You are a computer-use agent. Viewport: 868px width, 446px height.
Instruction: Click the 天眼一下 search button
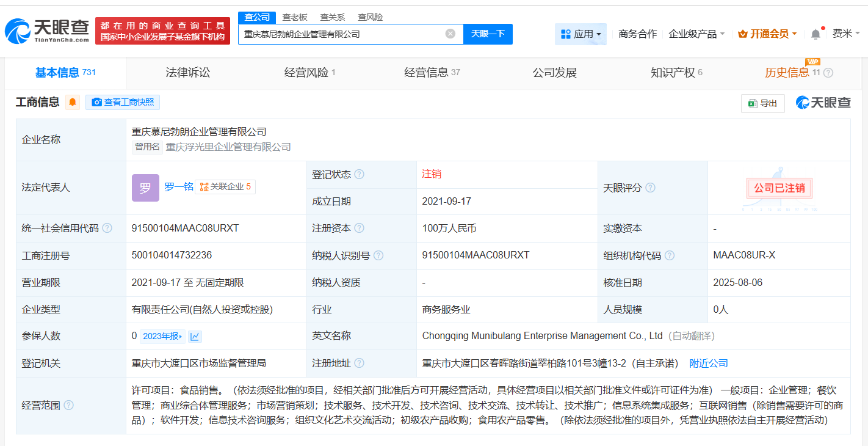pyautogui.click(x=489, y=34)
